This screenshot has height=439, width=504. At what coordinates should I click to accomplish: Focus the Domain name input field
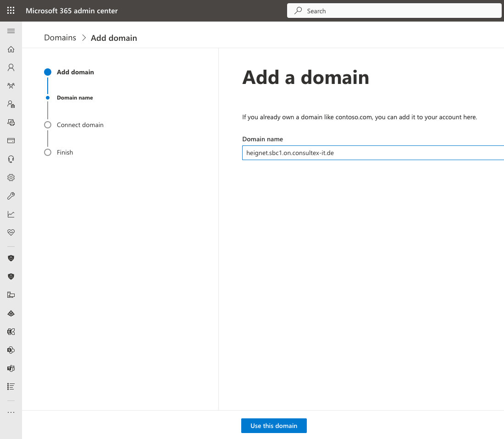pos(373,153)
